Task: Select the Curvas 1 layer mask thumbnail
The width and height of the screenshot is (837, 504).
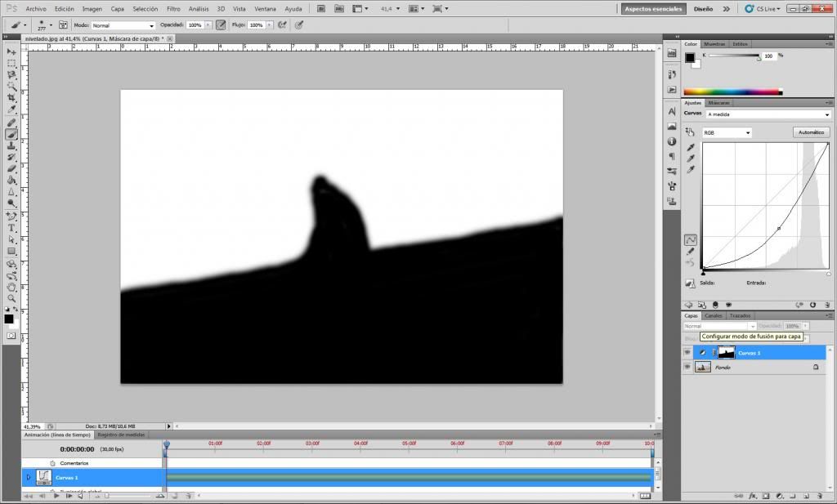Action: (x=726, y=353)
